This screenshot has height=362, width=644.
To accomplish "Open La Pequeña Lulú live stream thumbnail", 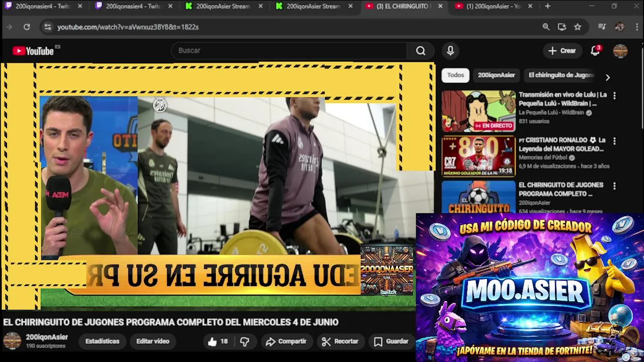I will [x=478, y=111].
